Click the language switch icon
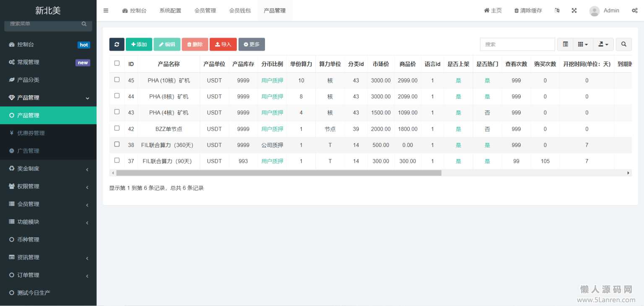The image size is (644, 306). [557, 10]
